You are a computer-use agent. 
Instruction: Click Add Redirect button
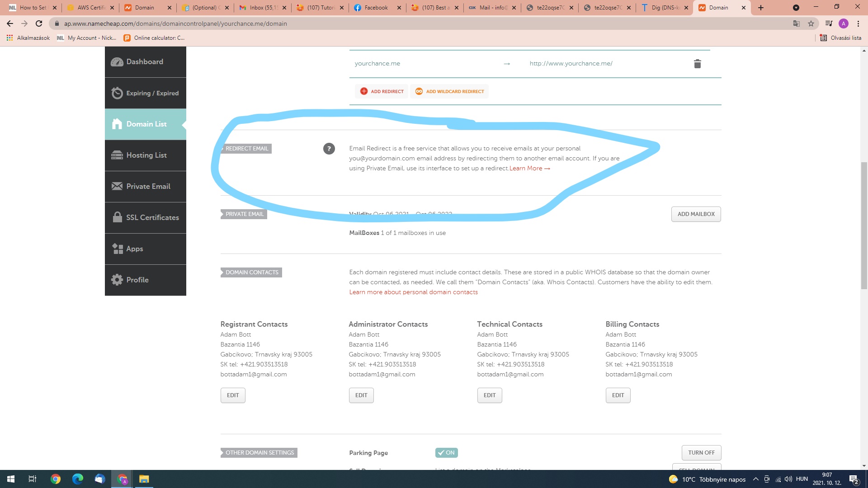coord(382,91)
